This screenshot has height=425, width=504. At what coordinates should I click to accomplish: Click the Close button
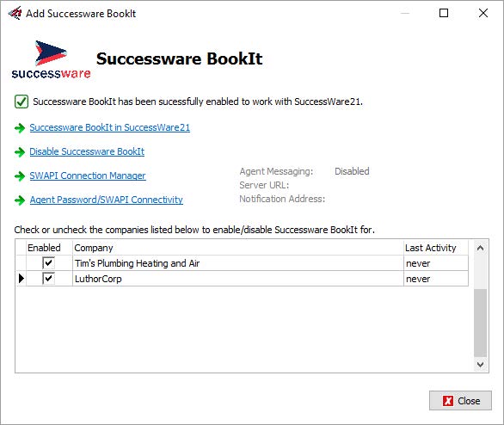[460, 401]
